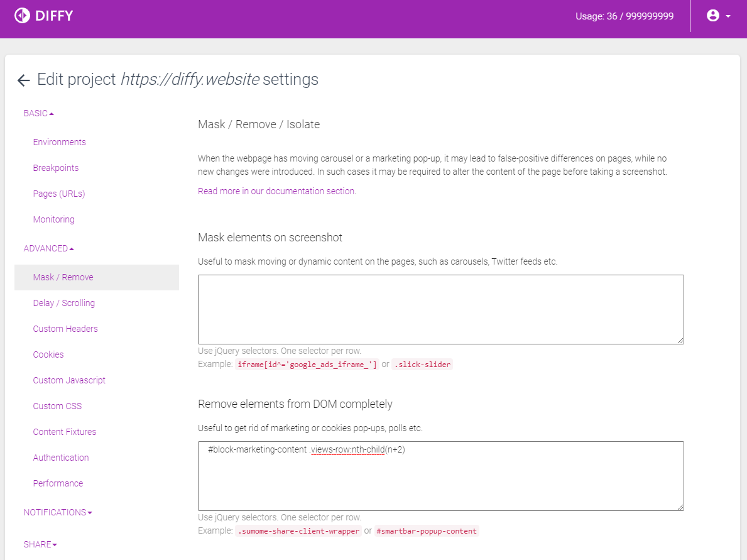The width and height of the screenshot is (747, 560).
Task: Go to Pages (URLs) settings
Action: coord(59,194)
